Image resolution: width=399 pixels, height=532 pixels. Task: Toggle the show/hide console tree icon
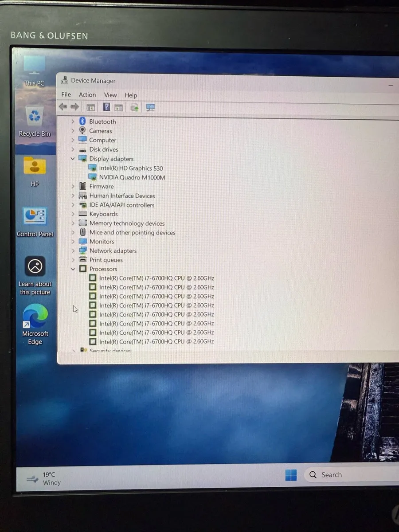coord(90,107)
